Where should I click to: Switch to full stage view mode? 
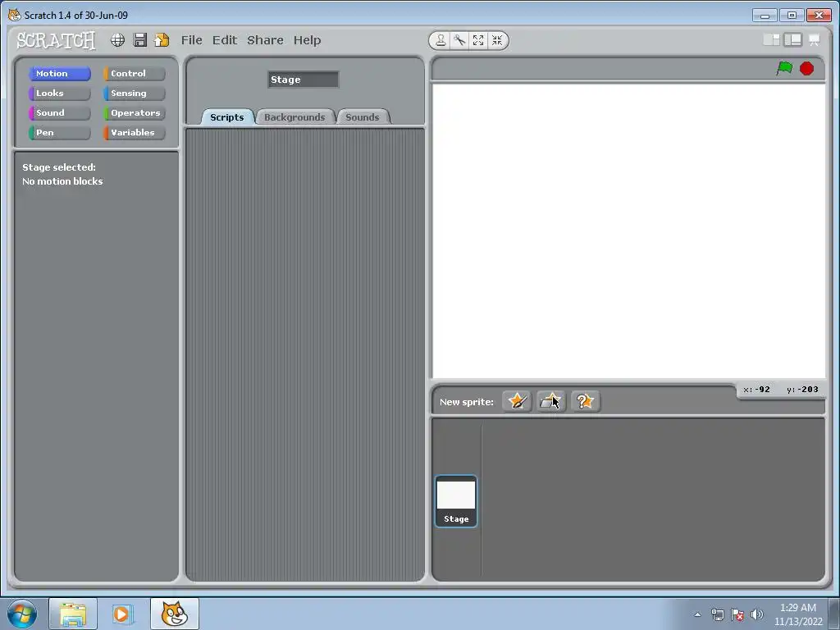point(793,40)
